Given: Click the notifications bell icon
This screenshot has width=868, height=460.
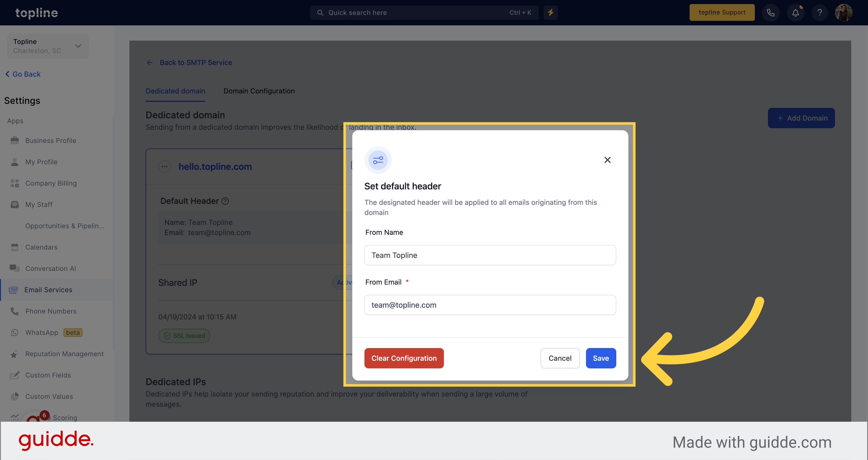Looking at the screenshot, I should [797, 12].
